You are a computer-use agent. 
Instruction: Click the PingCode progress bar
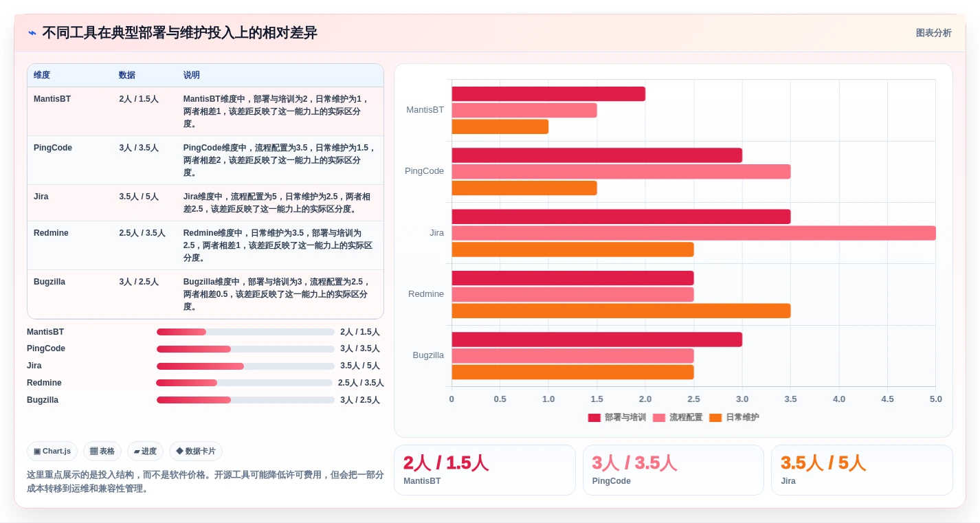click(x=245, y=349)
